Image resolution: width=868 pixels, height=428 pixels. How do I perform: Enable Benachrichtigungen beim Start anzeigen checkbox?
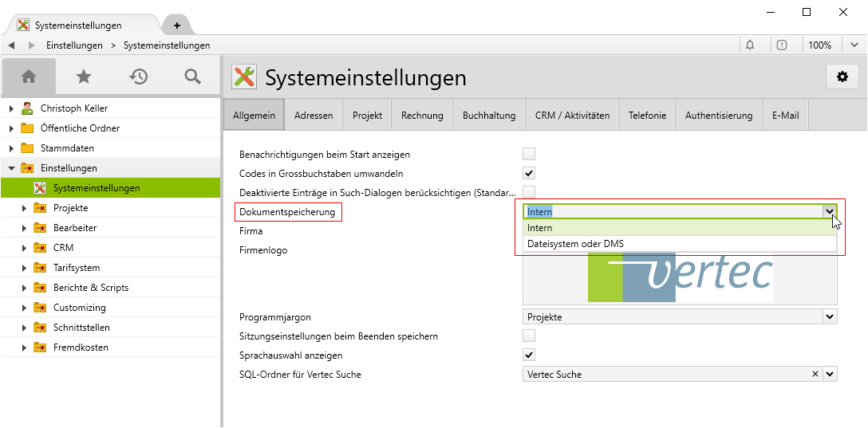(529, 154)
